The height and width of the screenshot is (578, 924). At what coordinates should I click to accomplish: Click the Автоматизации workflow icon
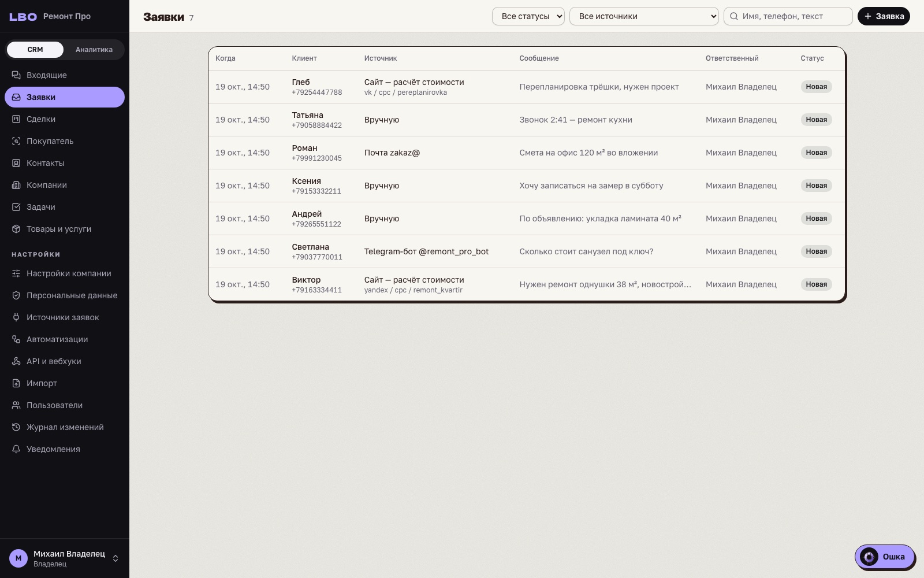pos(16,339)
